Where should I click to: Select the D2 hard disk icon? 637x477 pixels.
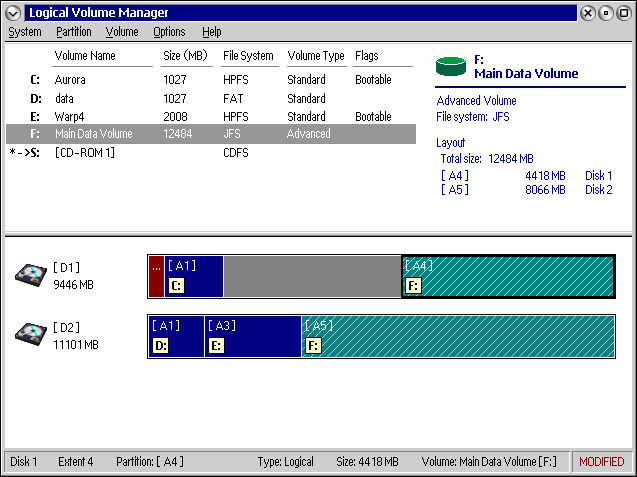(31, 334)
